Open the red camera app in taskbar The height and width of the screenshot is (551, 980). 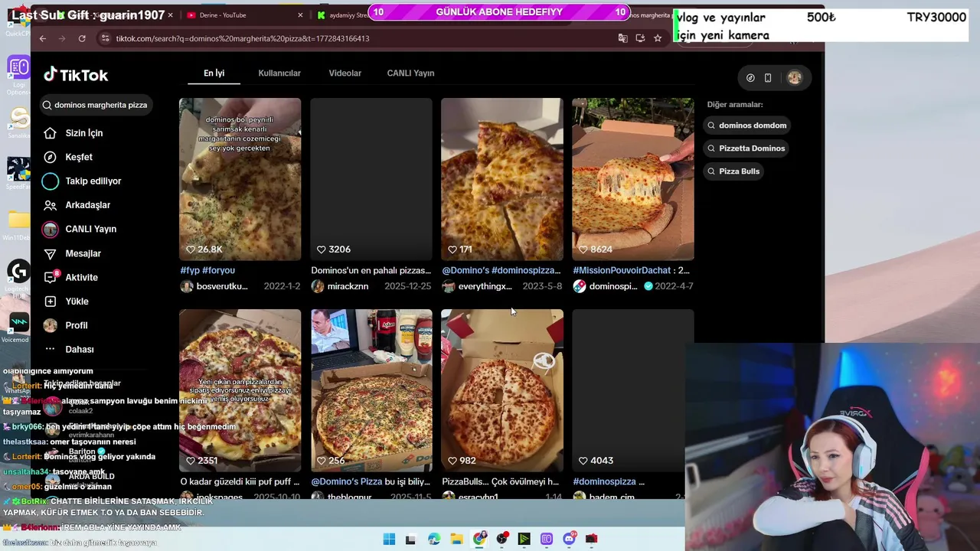[591, 539]
